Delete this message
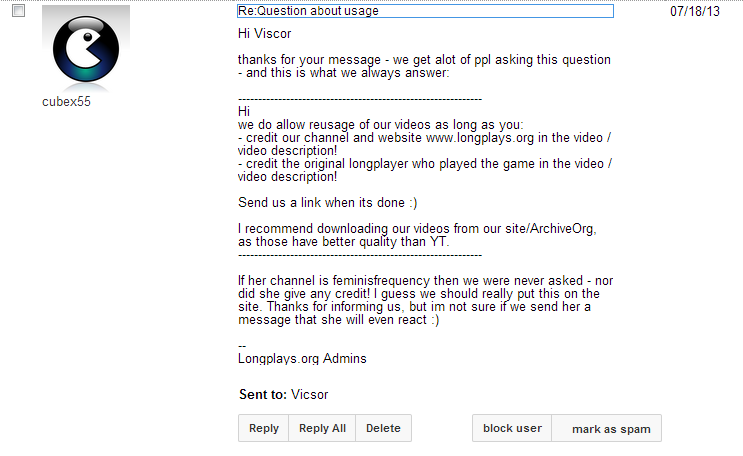Screen dimensions: 743x456 [383, 428]
